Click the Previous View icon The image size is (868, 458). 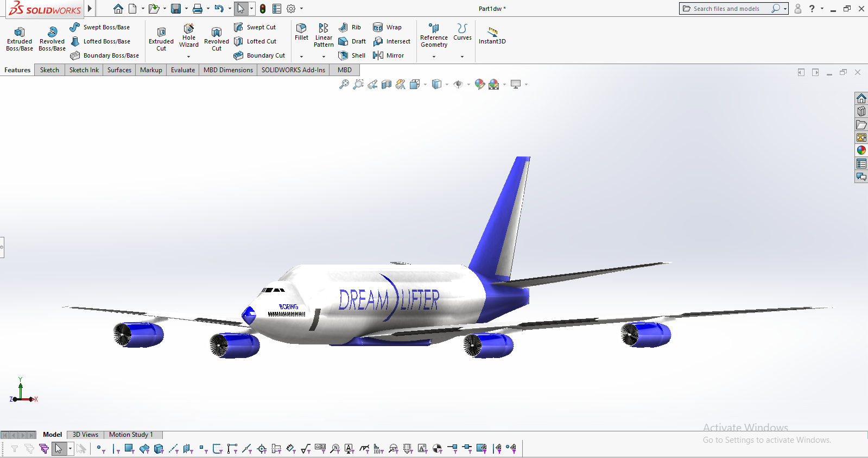[372, 84]
